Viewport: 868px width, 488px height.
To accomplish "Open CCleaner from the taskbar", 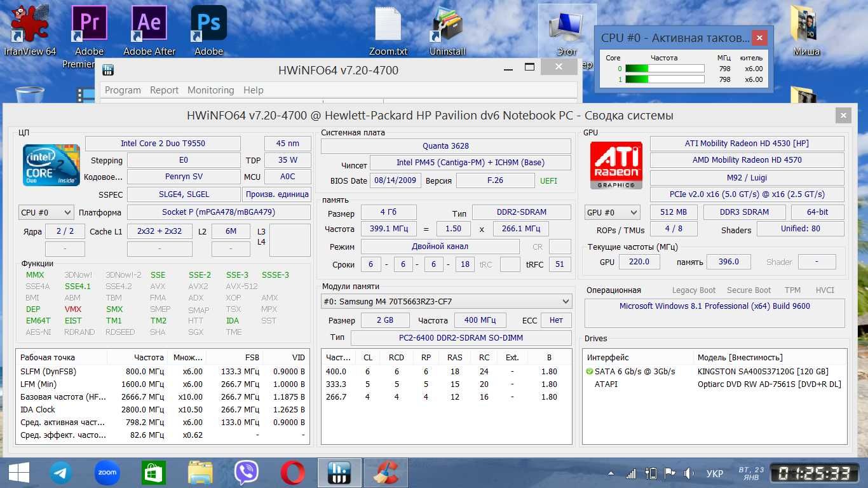I will (x=385, y=473).
